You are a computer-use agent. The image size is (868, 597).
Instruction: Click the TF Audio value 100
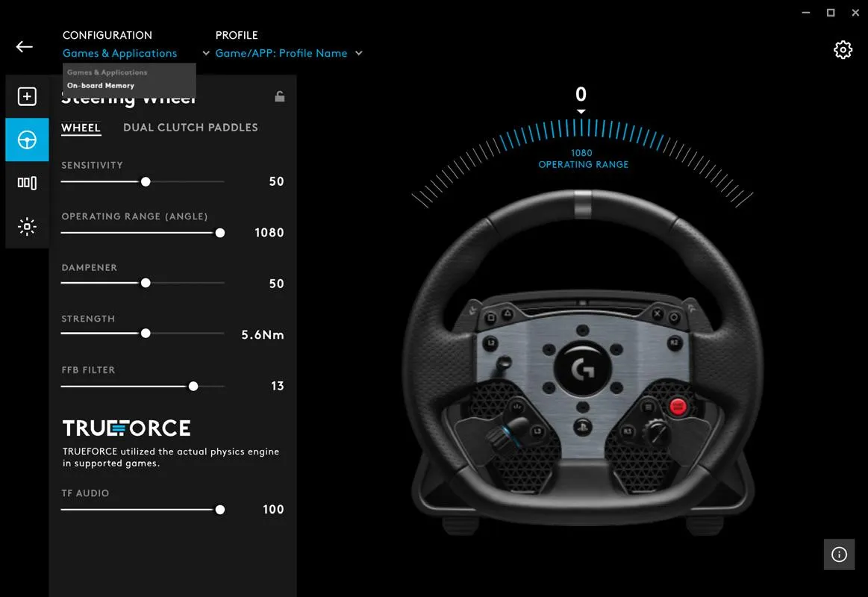(273, 509)
